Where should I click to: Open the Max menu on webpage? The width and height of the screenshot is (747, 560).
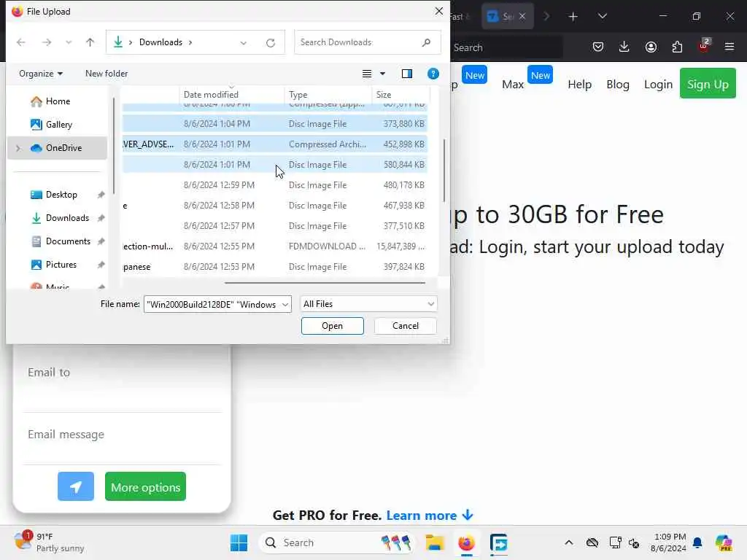point(513,85)
